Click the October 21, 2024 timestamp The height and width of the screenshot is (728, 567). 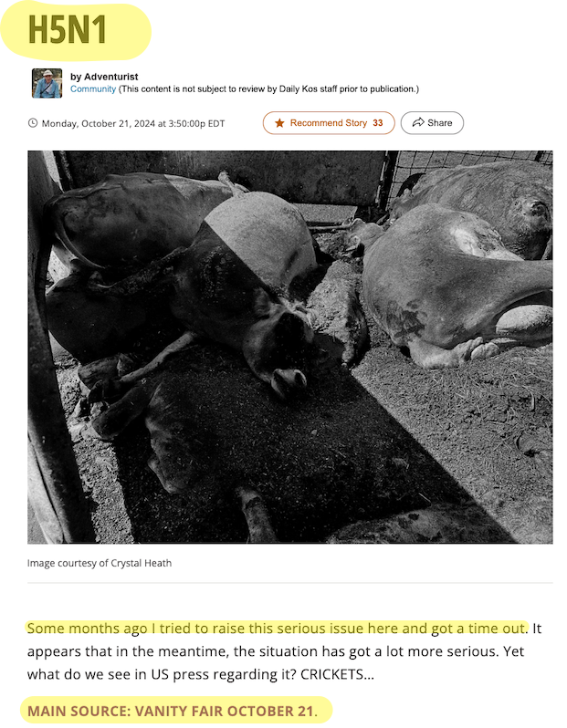pyautogui.click(x=133, y=123)
